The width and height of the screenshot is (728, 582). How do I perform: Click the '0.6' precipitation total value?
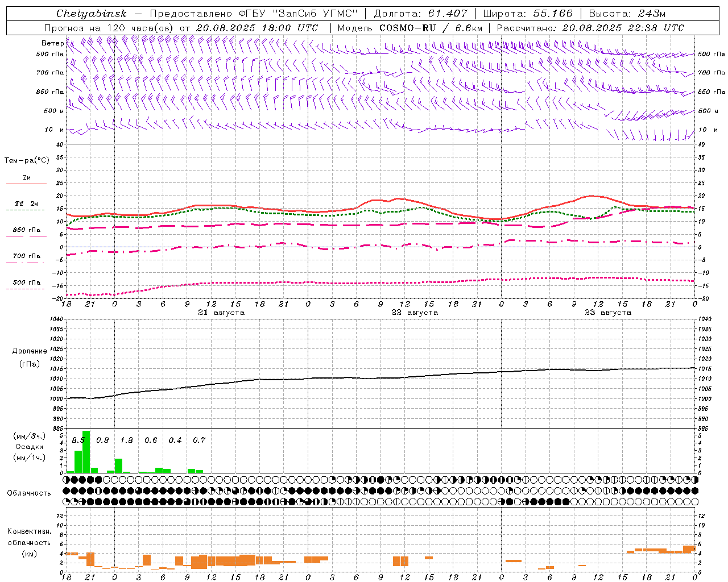click(151, 440)
